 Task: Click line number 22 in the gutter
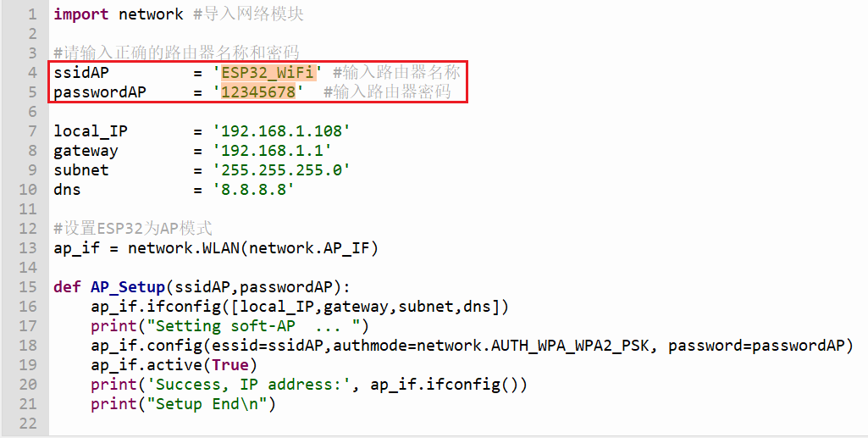click(x=28, y=424)
